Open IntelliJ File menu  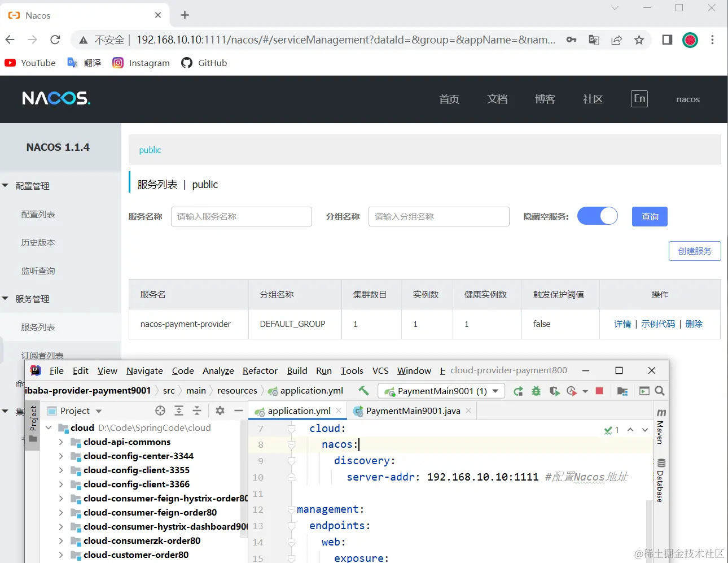[56, 370]
